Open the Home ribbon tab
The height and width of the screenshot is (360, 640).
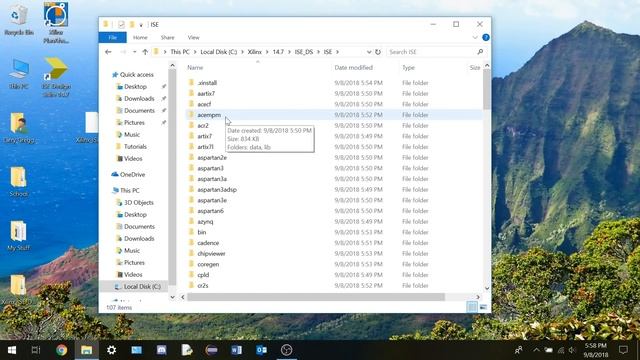[140, 37]
